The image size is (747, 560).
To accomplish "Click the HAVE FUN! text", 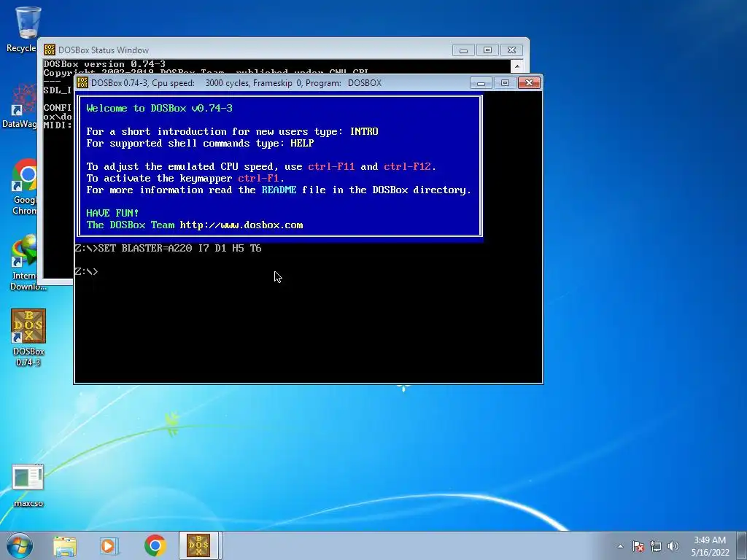I will pos(112,214).
